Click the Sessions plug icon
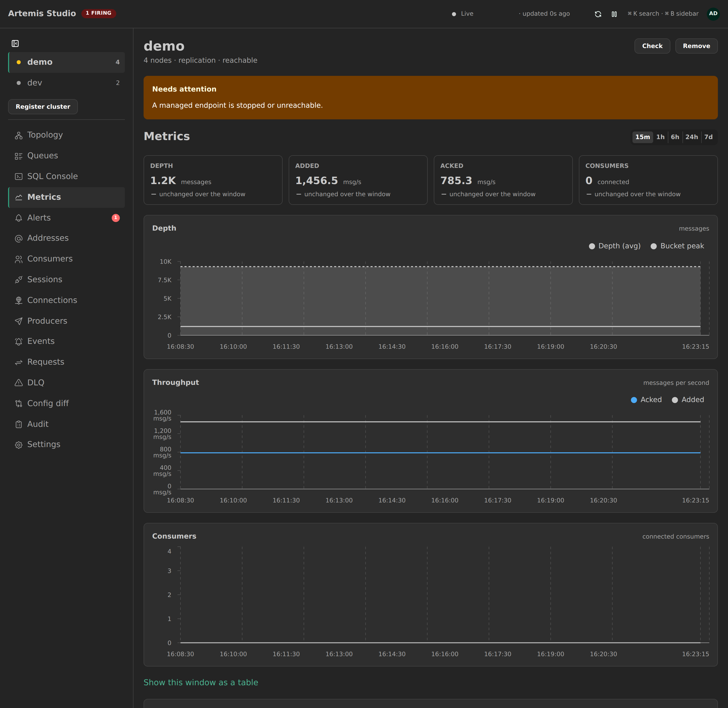 coord(19,280)
